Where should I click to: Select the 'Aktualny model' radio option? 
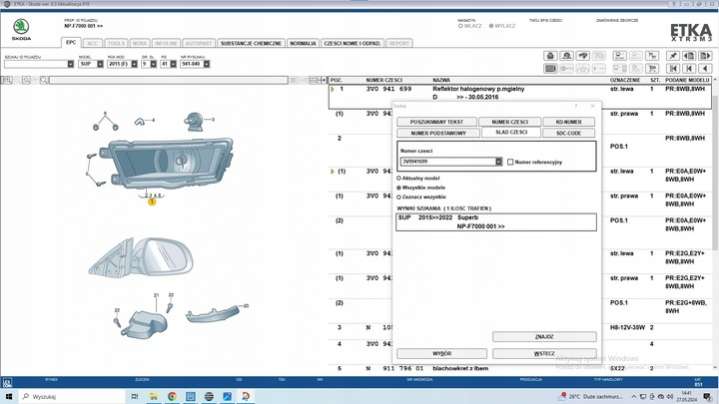(x=399, y=178)
